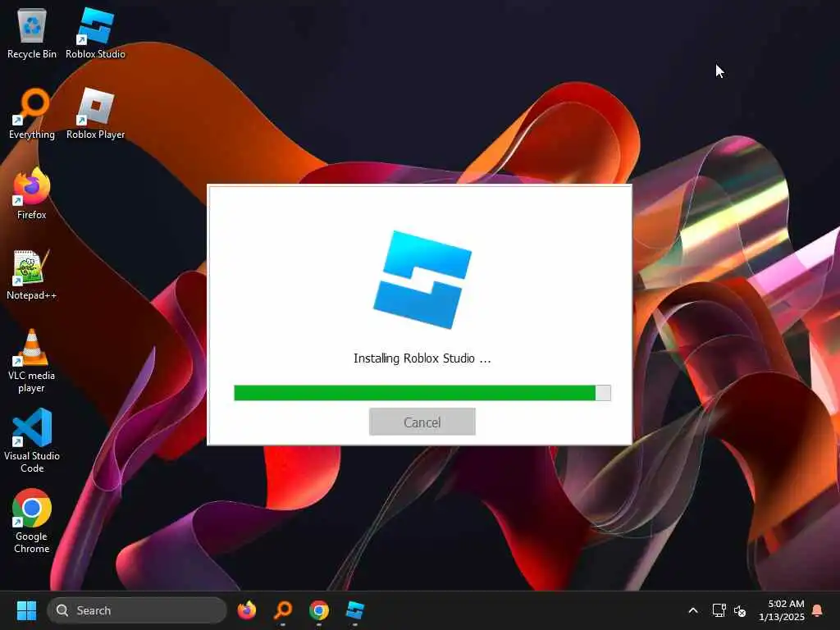Select the Visual Studio Code desktop shortcut
This screenshot has width=840, height=630.
(32, 441)
